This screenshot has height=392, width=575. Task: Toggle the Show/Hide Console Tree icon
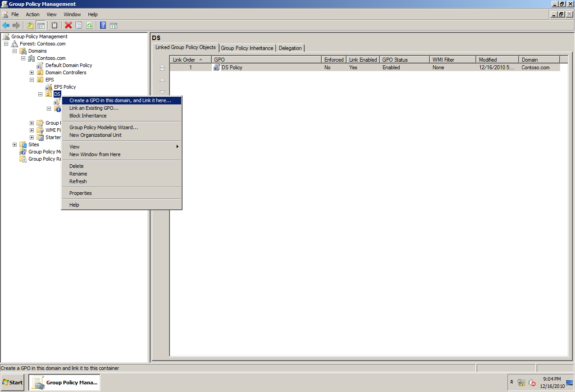41,25
